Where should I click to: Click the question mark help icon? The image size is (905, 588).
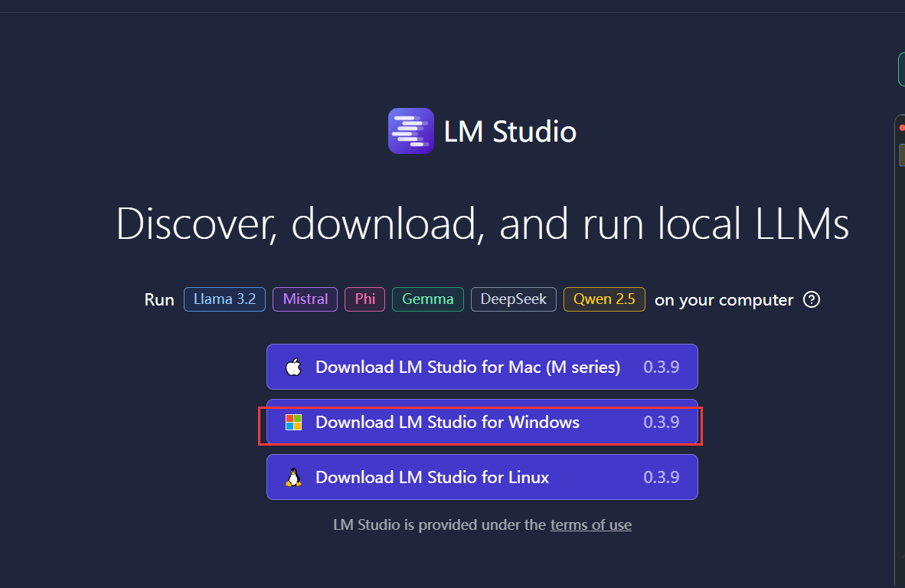tap(812, 299)
